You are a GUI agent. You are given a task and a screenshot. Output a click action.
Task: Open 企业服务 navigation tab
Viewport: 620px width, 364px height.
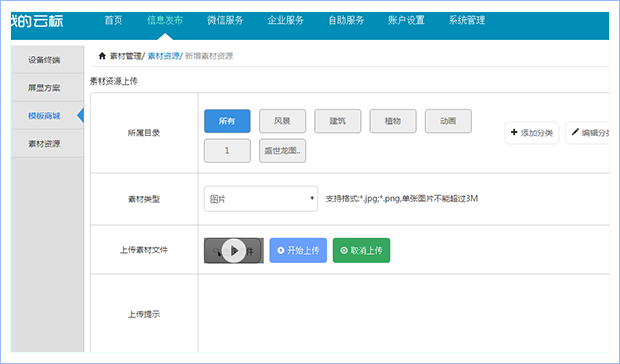tap(285, 20)
